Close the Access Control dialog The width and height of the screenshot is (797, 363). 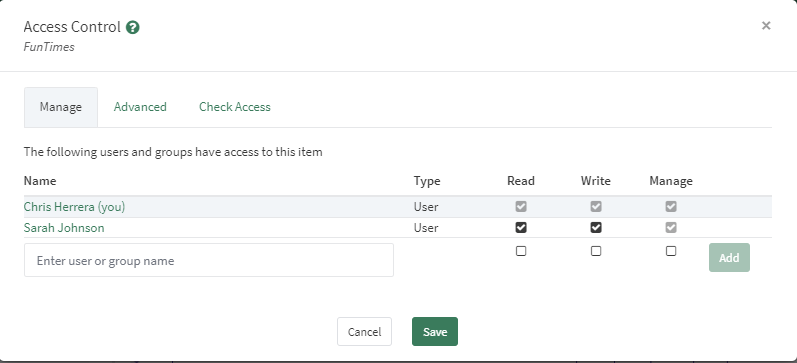[x=766, y=25]
